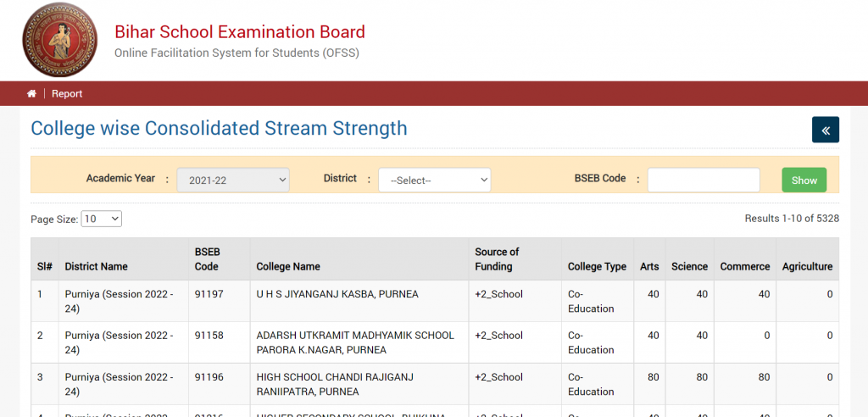Click the College Name column header
The height and width of the screenshot is (417, 868).
tap(288, 266)
